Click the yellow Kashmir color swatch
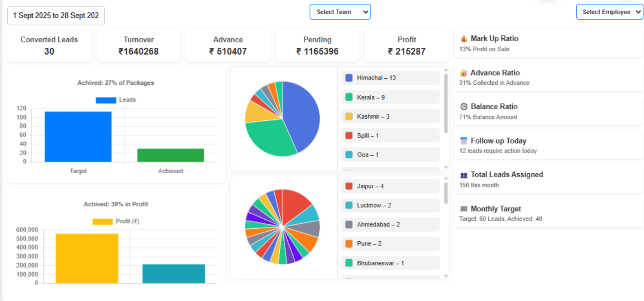The height and width of the screenshot is (301, 644). [x=349, y=117]
